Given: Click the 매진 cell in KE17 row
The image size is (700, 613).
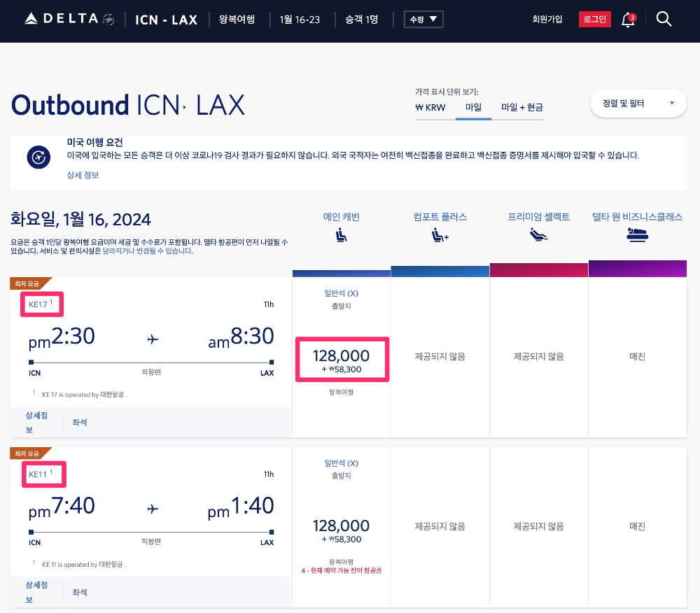Looking at the screenshot, I should point(637,356).
